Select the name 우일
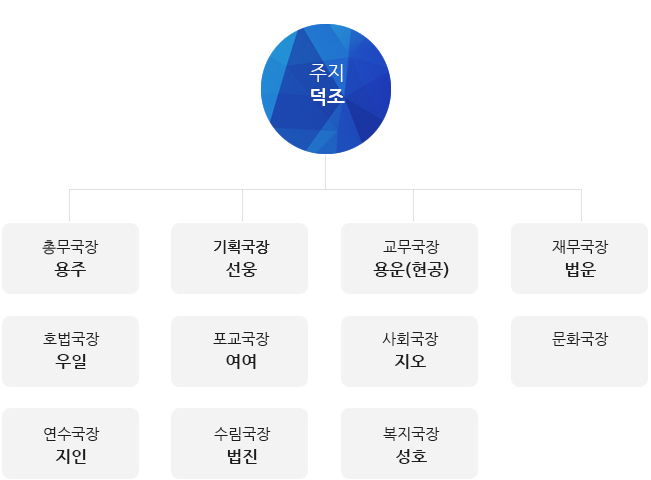This screenshot has width=651, height=480. 70,362
